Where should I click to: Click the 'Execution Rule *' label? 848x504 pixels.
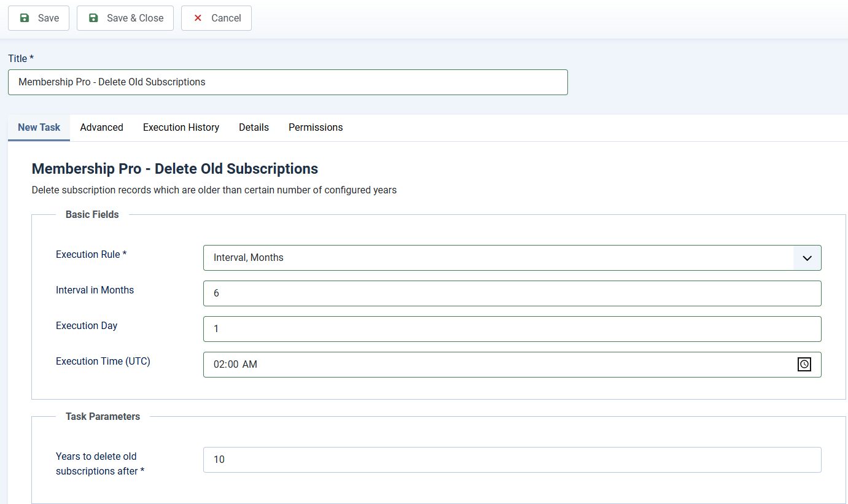[x=91, y=255]
